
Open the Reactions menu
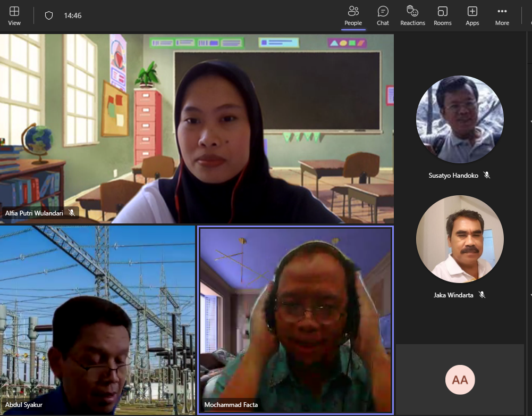point(412,15)
